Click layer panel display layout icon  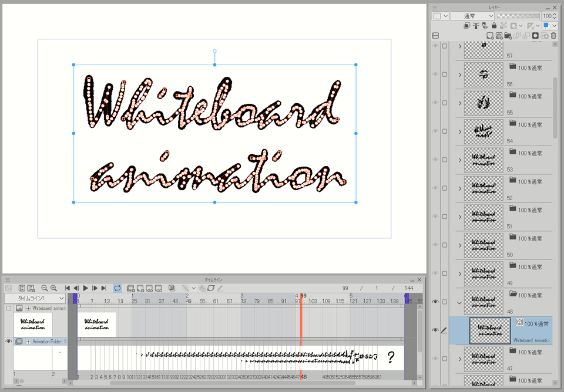(435, 36)
